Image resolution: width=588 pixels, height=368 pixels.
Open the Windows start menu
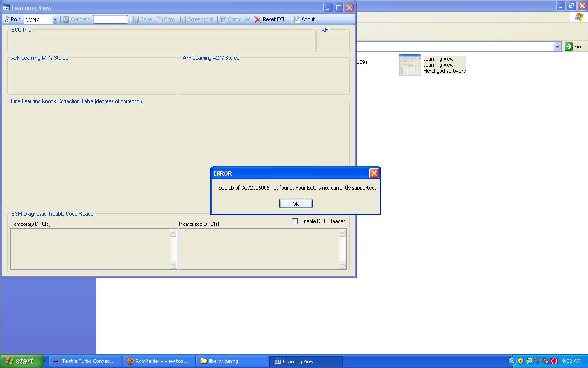pyautogui.click(x=22, y=361)
